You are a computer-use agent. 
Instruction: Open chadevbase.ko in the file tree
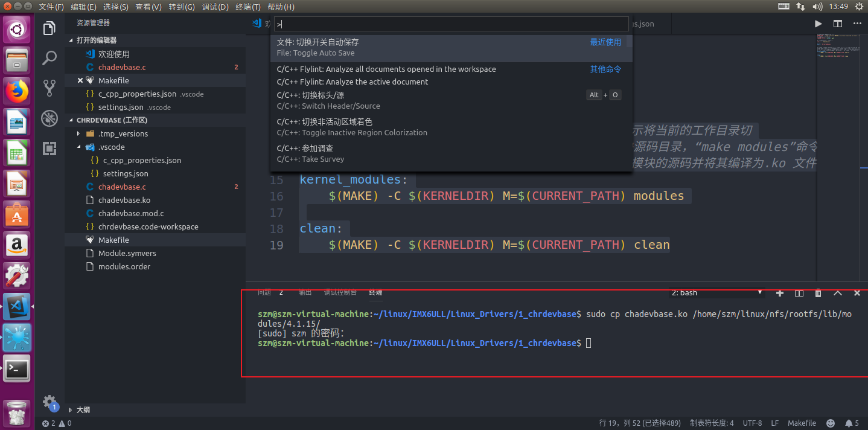tap(155, 200)
